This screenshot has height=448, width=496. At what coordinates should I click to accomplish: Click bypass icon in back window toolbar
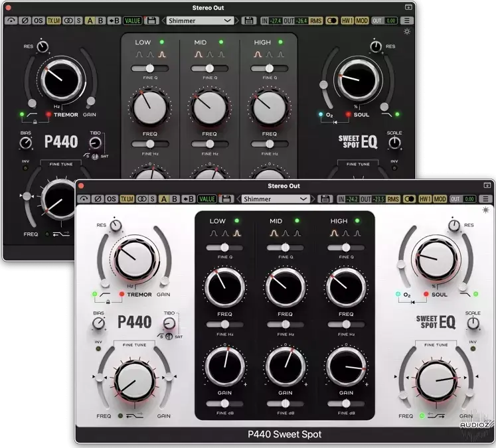tap(11, 21)
